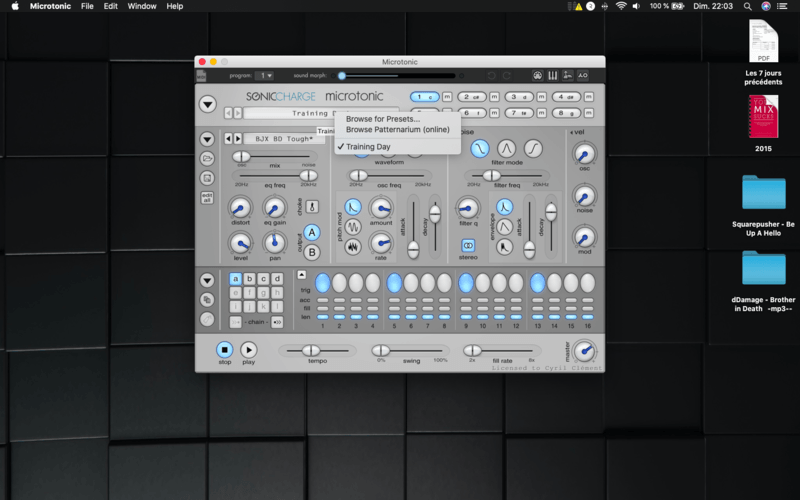Select modulated noise envelope icon

pyautogui.click(x=504, y=247)
